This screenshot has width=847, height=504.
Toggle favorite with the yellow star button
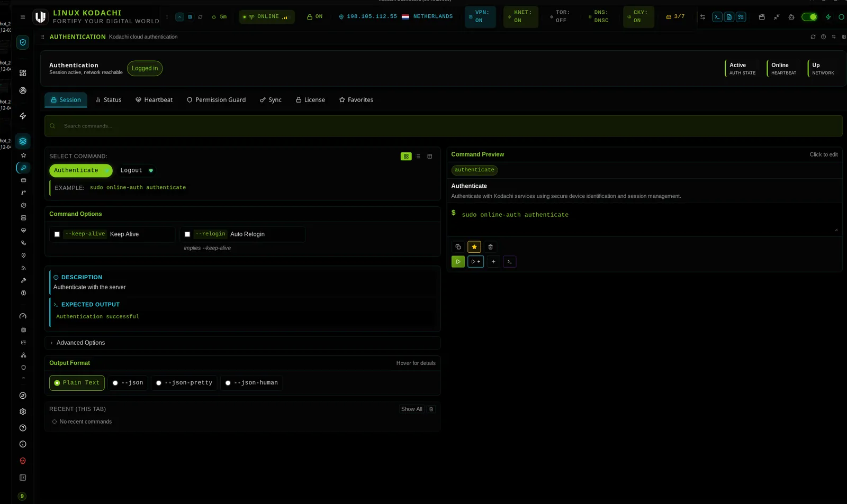click(474, 247)
